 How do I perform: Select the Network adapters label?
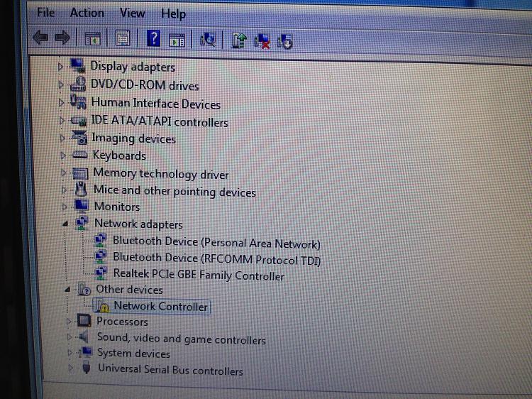(138, 224)
